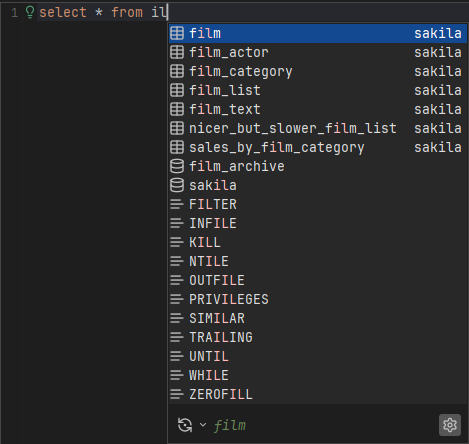
Task: Select the FILTER keyword
Action: pos(318,204)
